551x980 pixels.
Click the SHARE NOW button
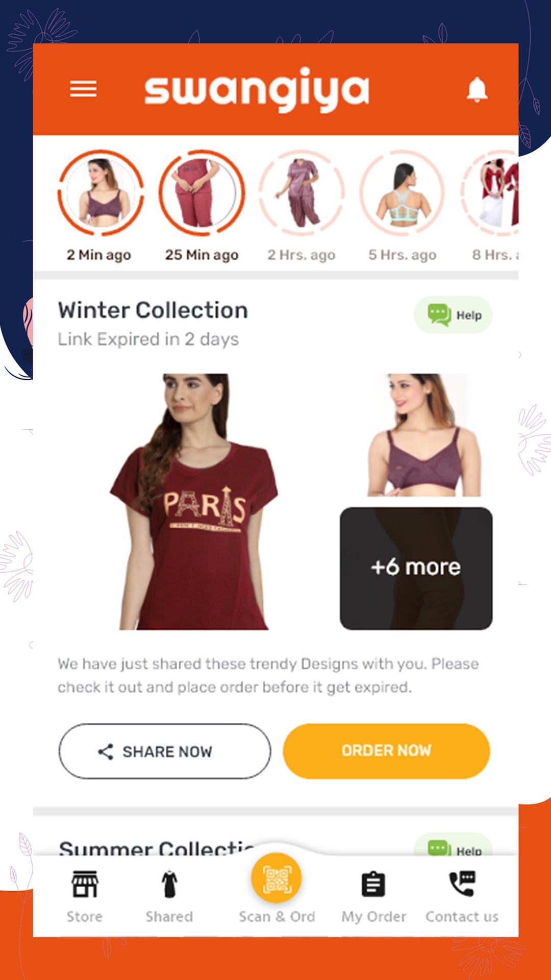point(165,751)
